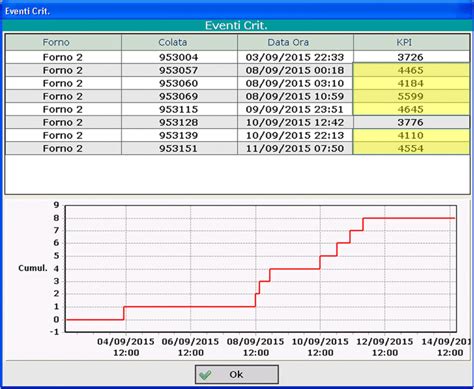The width and height of the screenshot is (474, 389).
Task: Choose the last row, Colata 953151
Action: point(237,148)
